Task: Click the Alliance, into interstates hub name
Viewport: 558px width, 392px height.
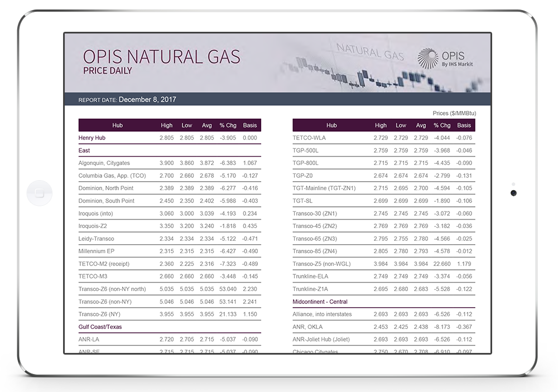Action: (322, 314)
